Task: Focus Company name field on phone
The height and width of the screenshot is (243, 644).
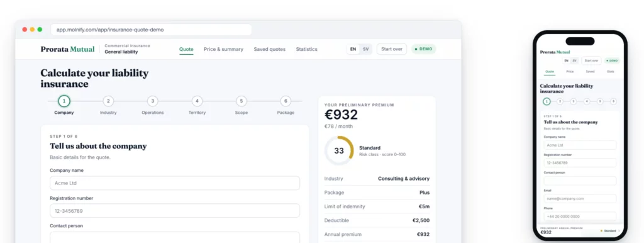Action: click(x=580, y=145)
